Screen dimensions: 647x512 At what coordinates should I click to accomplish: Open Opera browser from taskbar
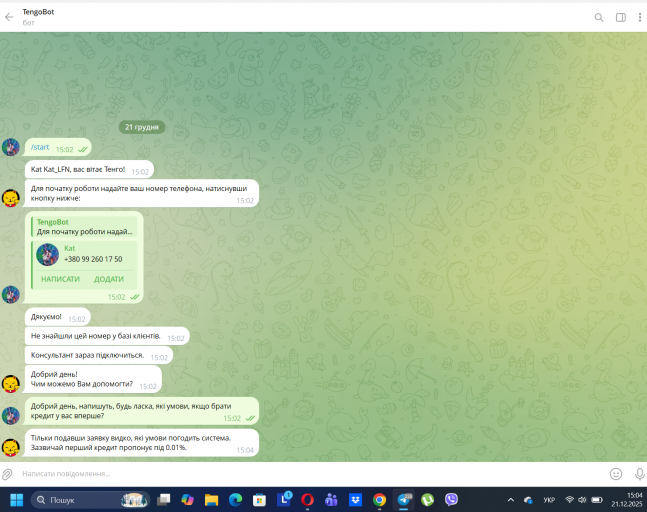(x=307, y=500)
